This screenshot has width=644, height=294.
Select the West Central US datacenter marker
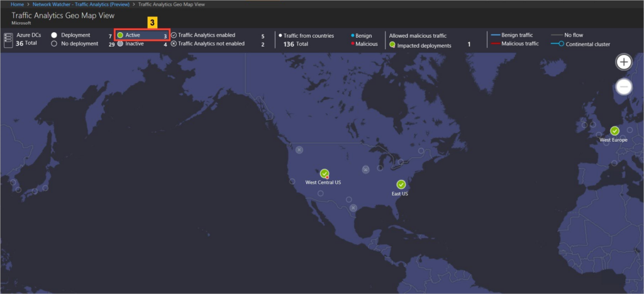point(325,174)
